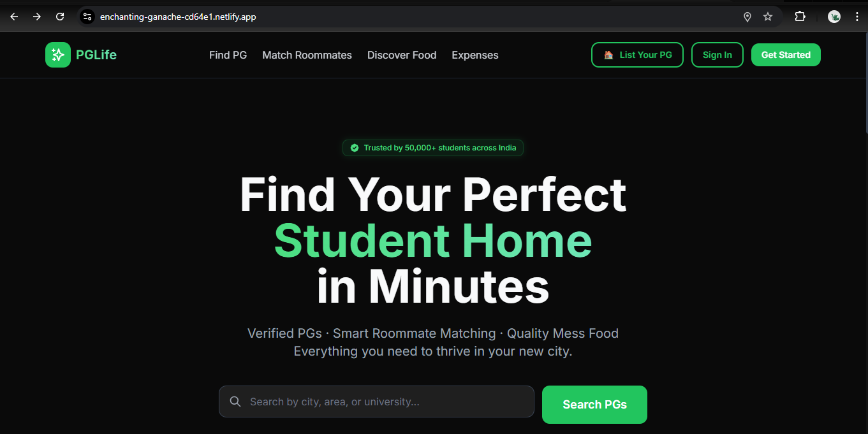Open the browser extensions puzzle icon

800,17
